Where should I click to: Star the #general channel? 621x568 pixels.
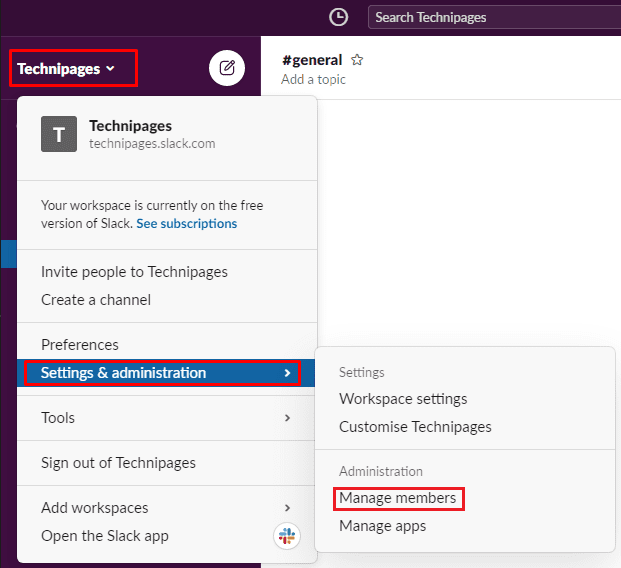click(x=357, y=60)
